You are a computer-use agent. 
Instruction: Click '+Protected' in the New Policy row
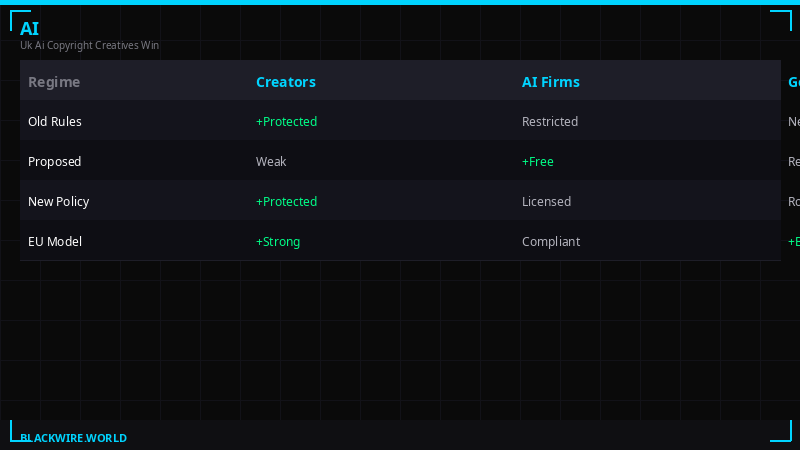click(286, 202)
